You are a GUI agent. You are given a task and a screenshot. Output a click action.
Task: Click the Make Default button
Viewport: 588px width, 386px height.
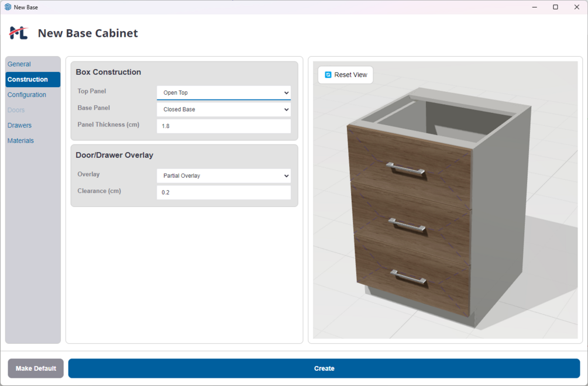[36, 368]
